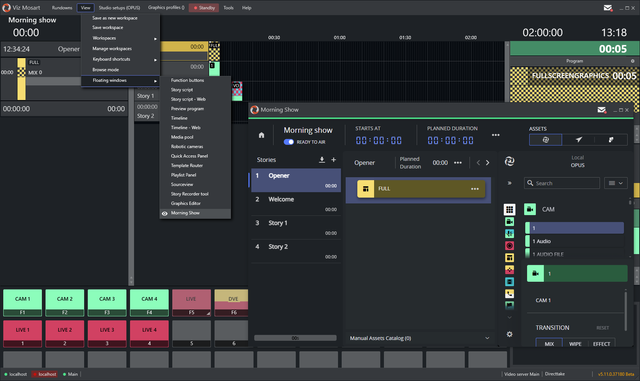Select the MIX transition option
The height and width of the screenshot is (381, 640).
pos(549,343)
